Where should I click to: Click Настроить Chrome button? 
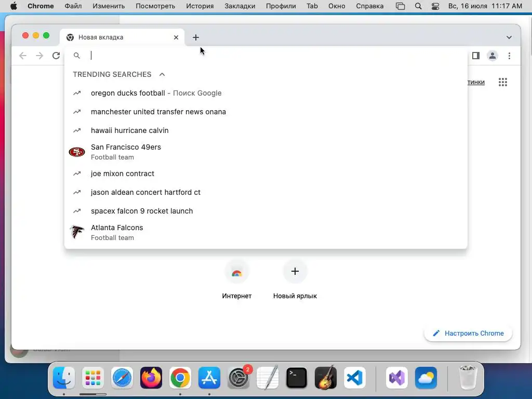(x=468, y=333)
